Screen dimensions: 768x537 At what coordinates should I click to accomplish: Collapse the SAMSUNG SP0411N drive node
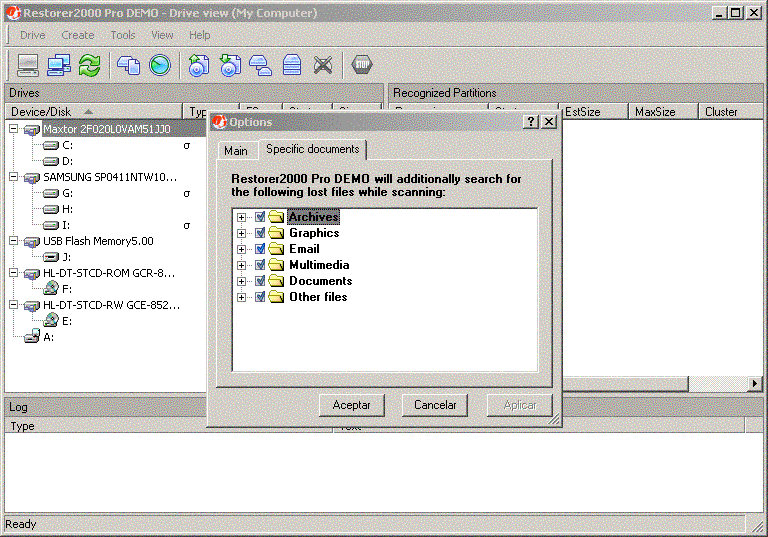click(13, 177)
